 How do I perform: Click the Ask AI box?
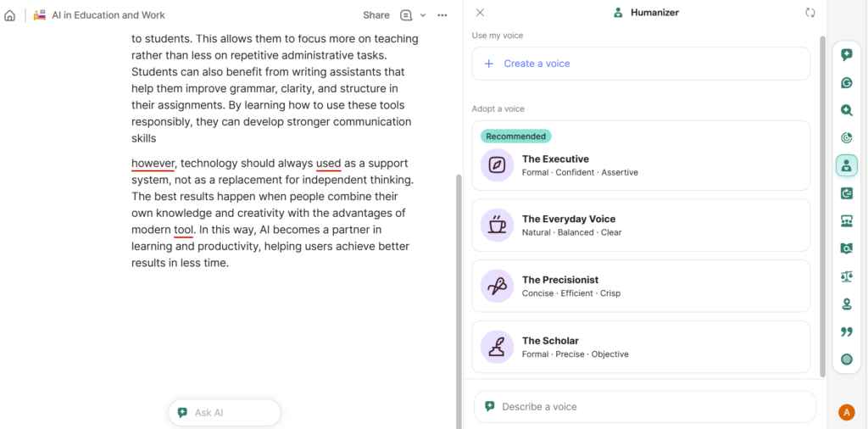point(225,413)
